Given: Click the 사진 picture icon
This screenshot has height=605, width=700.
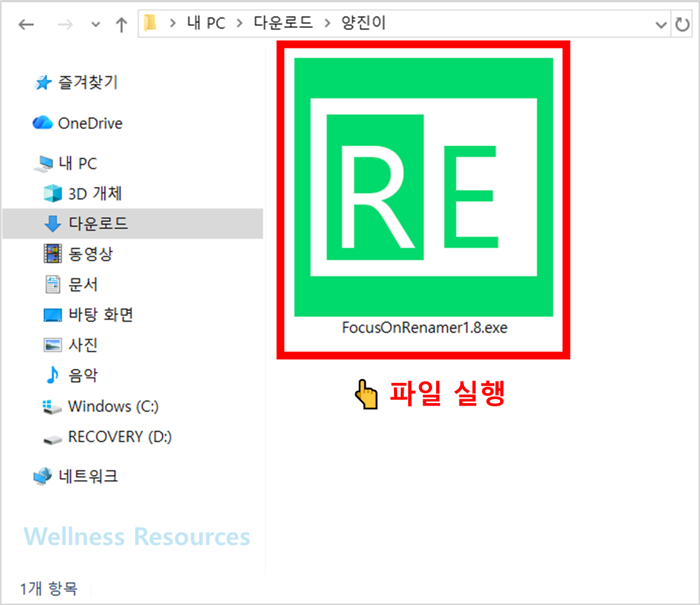Looking at the screenshot, I should pyautogui.click(x=52, y=345).
